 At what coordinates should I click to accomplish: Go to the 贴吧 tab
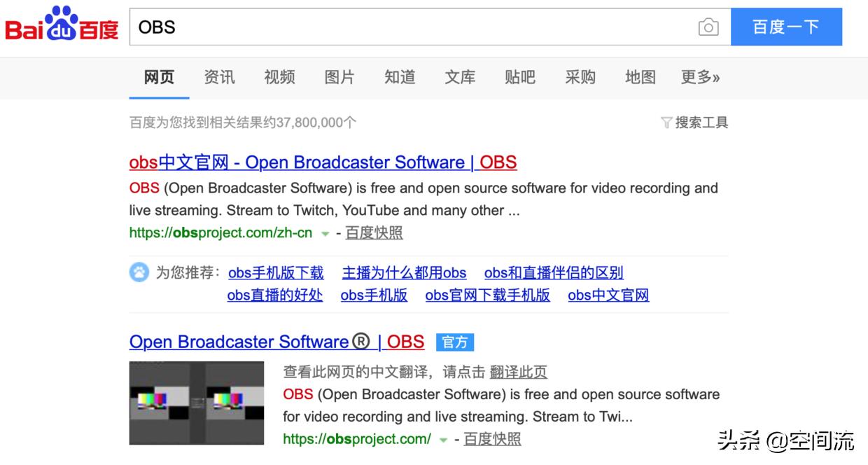(x=520, y=77)
